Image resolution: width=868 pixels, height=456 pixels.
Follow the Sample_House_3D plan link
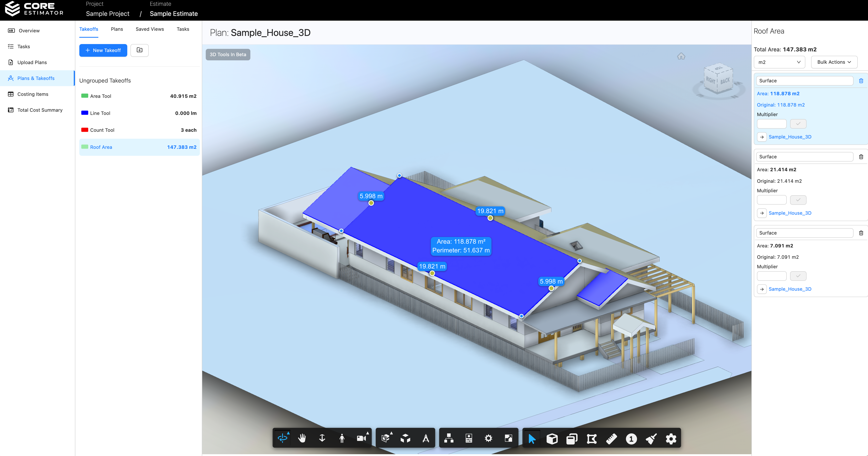790,137
